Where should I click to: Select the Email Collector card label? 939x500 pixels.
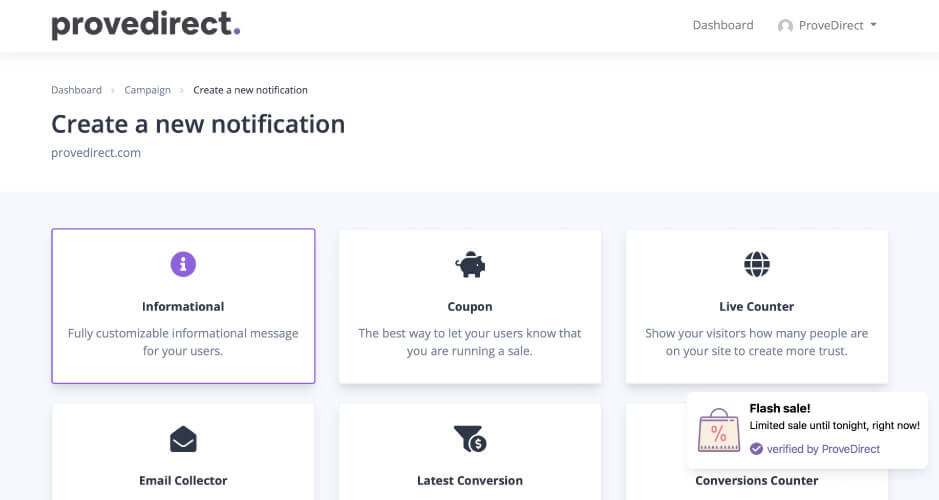coord(183,480)
